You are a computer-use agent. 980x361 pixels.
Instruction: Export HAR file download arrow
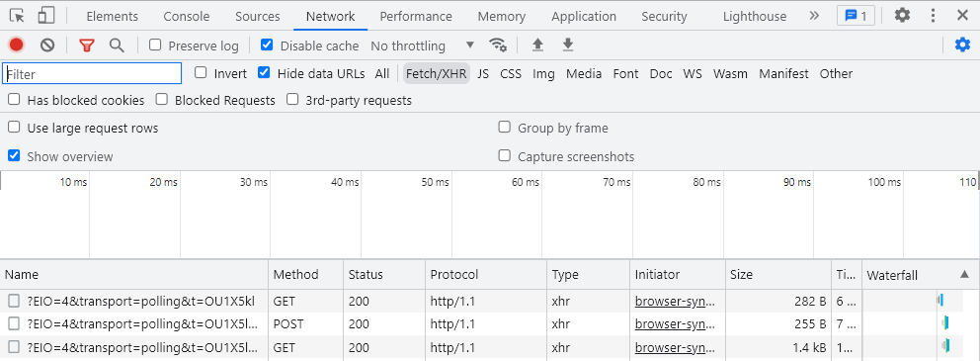point(567,45)
